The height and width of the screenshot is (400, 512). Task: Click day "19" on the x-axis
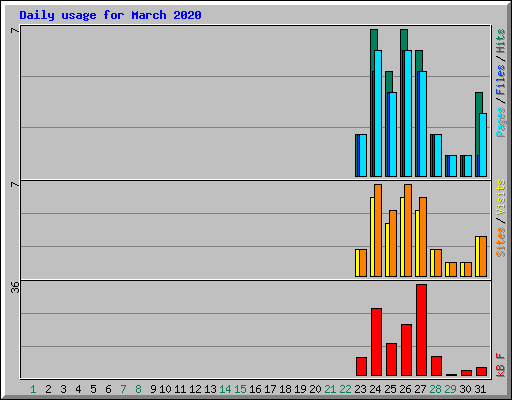(300, 389)
